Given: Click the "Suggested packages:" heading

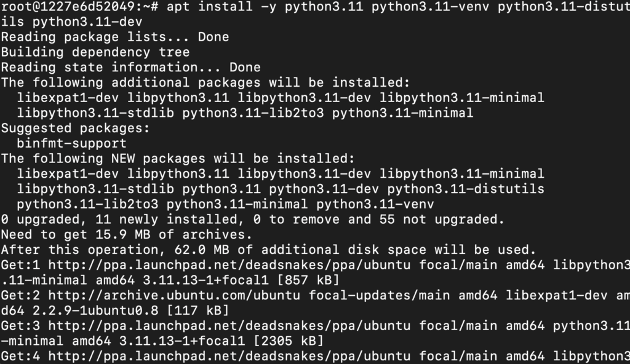Looking at the screenshot, I should tap(76, 129).
